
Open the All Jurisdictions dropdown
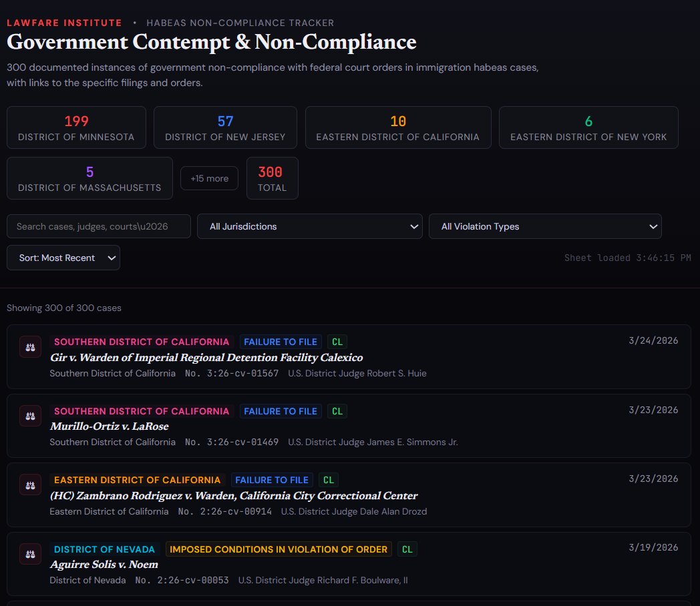(310, 226)
